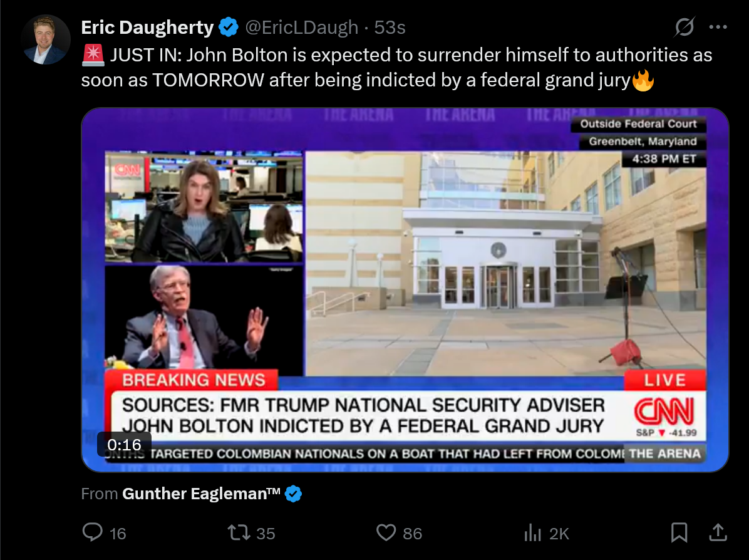Click the red siren emoji in the tweet

tap(93, 55)
